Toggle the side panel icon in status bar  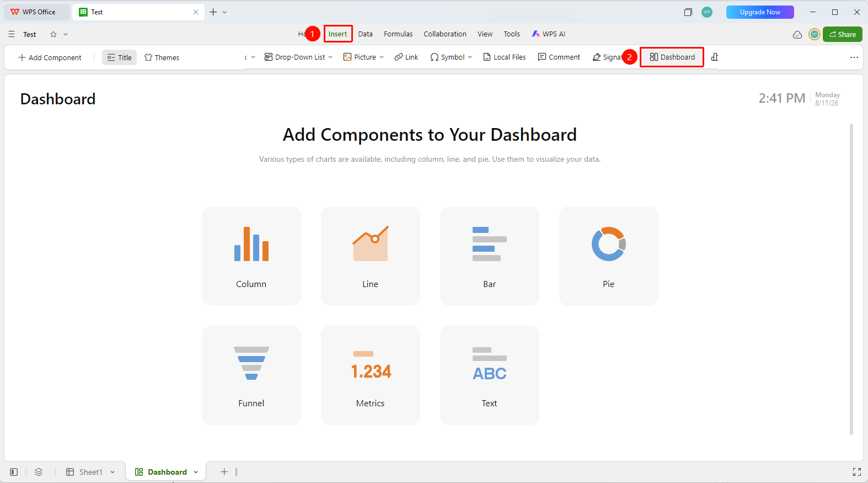tap(14, 472)
